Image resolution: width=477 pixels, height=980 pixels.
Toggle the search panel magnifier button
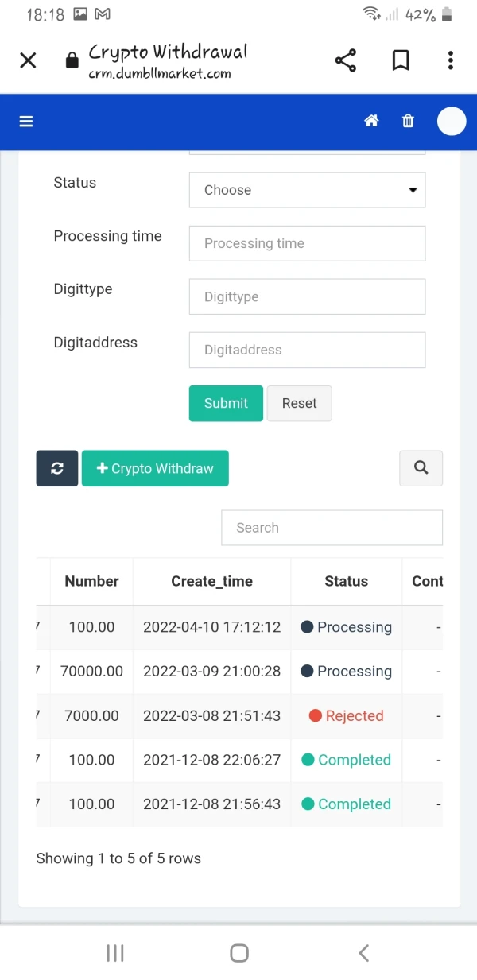pyautogui.click(x=421, y=468)
